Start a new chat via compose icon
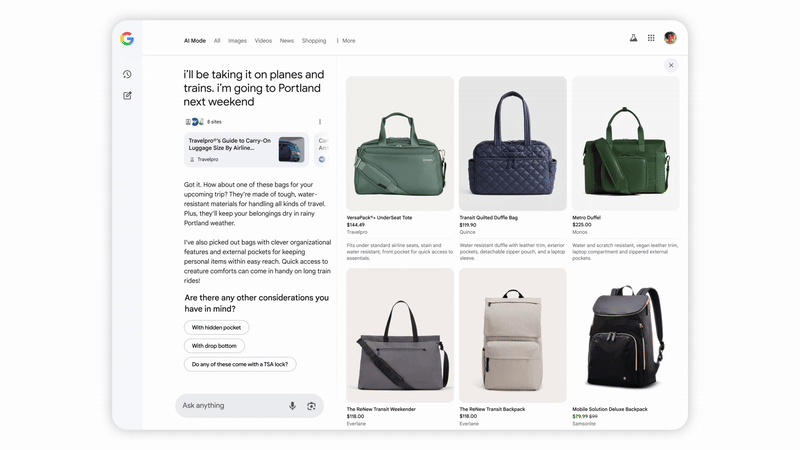Image resolution: width=800 pixels, height=450 pixels. click(127, 96)
